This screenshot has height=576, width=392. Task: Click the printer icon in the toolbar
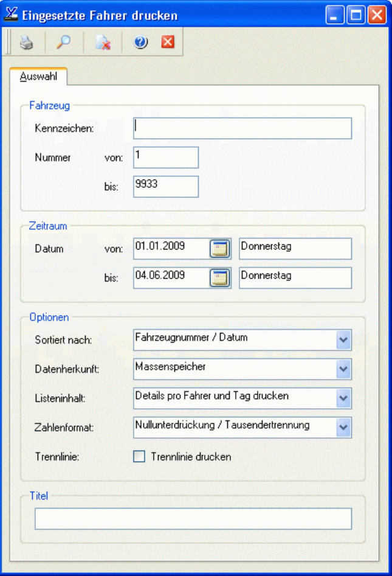pos(26,43)
